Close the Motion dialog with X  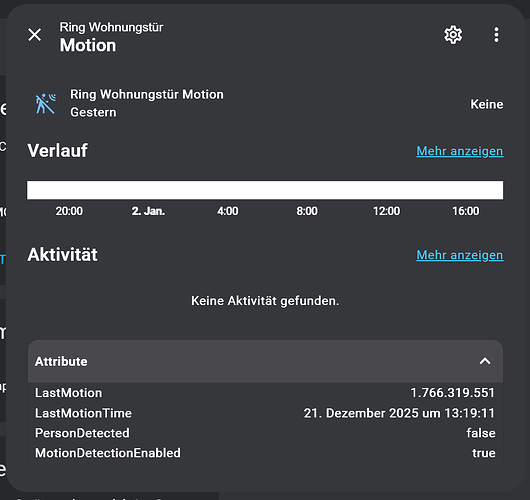click(34, 35)
